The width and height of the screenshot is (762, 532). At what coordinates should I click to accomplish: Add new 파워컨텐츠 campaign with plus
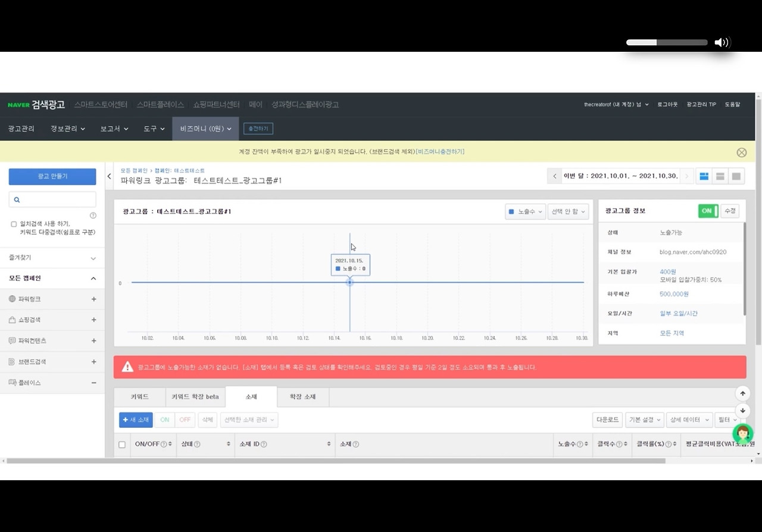tap(93, 341)
